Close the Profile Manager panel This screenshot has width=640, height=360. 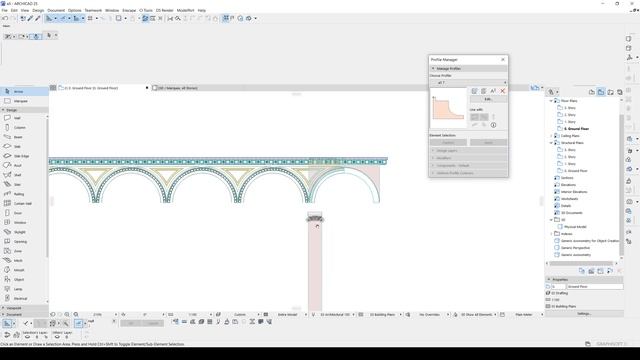(503, 60)
